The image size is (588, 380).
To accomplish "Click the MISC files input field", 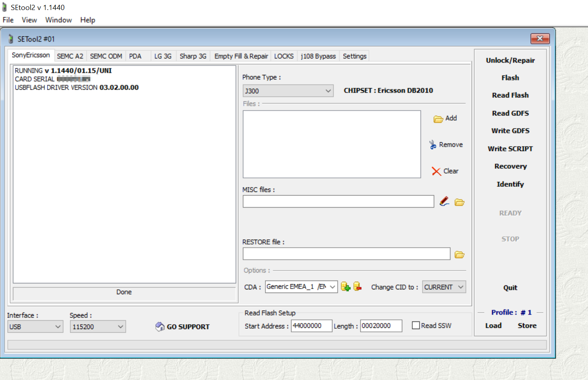I will click(x=338, y=201).
